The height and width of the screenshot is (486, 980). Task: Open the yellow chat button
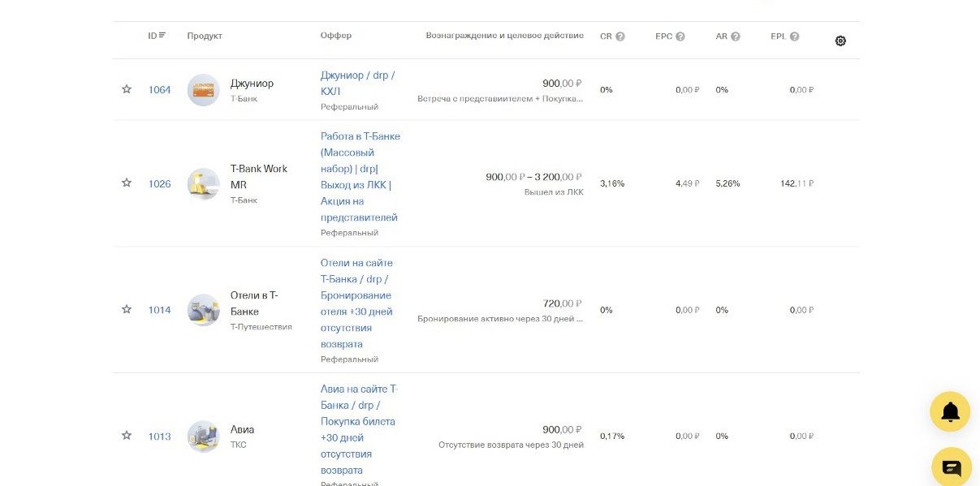(951, 467)
